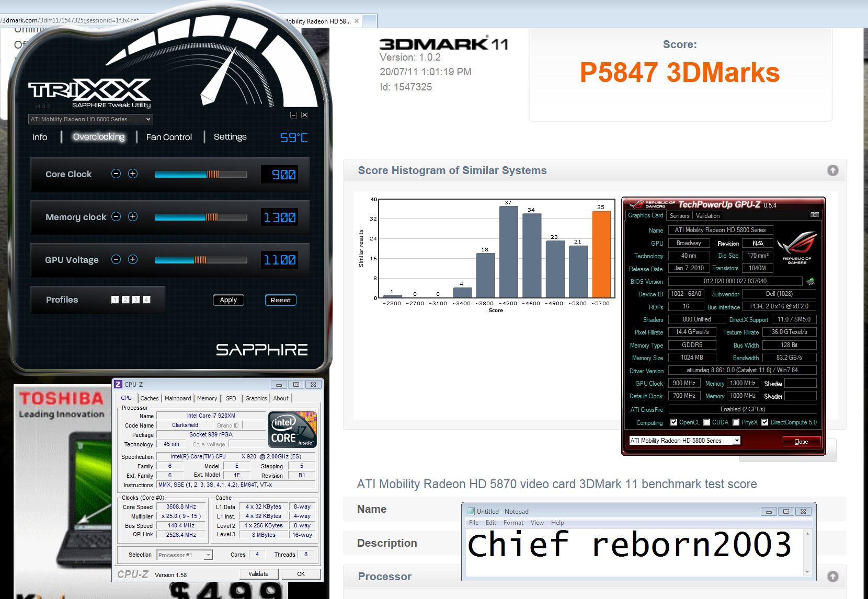Load TRIXX profile 1
Image resolution: width=868 pixels, height=599 pixels.
coord(115,299)
